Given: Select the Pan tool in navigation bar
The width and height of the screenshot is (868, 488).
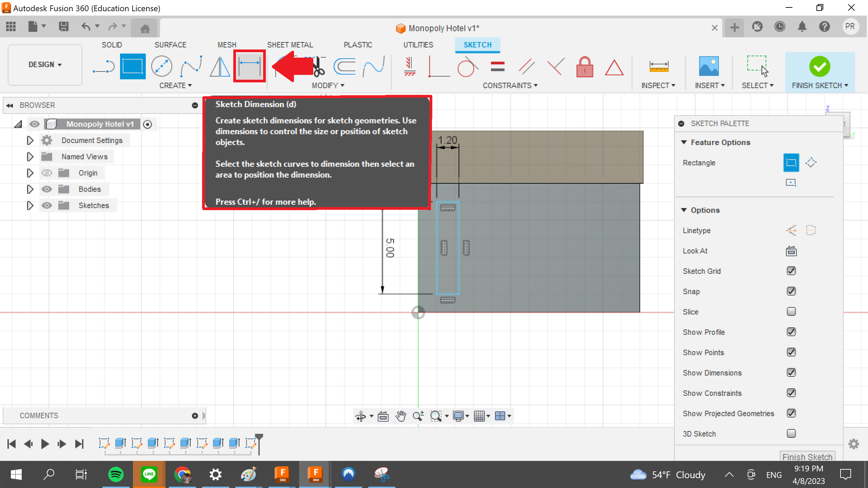Looking at the screenshot, I should point(401,416).
